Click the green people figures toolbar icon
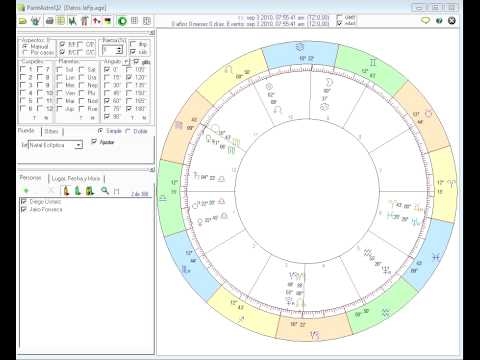480x360 pixels. pyautogui.click(x=72, y=21)
